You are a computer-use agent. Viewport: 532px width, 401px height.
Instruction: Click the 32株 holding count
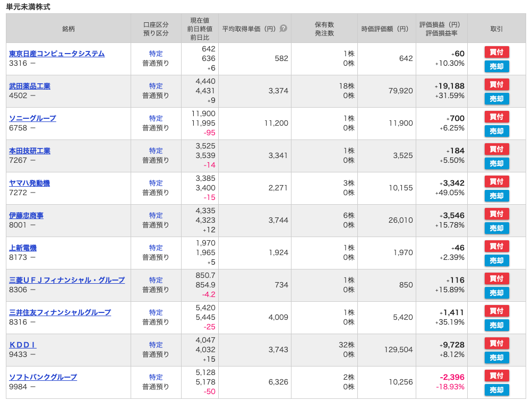point(346,345)
